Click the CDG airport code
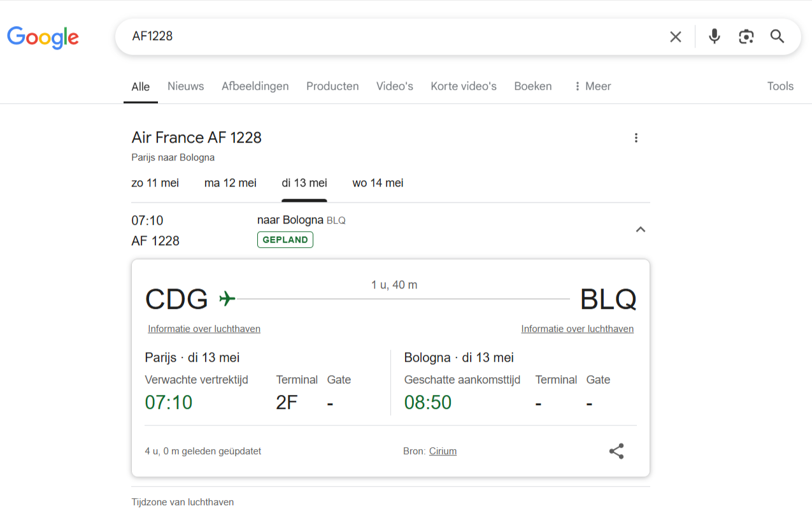Viewport: 812px width, 516px height. pyautogui.click(x=176, y=299)
